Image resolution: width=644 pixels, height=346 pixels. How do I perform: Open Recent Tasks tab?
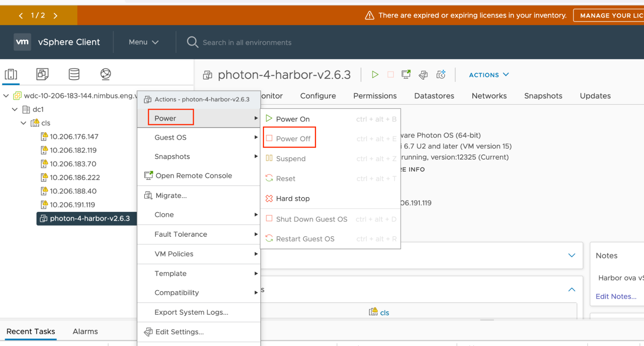click(31, 331)
